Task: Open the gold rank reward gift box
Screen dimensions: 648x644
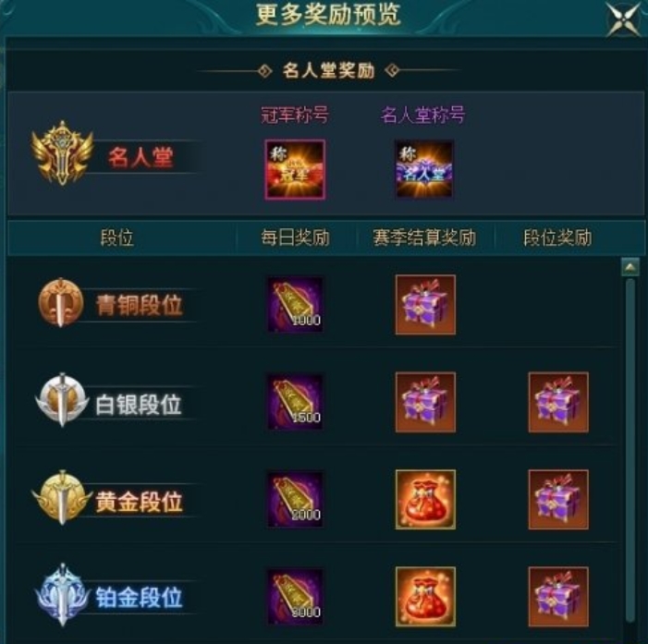Action: 558,500
